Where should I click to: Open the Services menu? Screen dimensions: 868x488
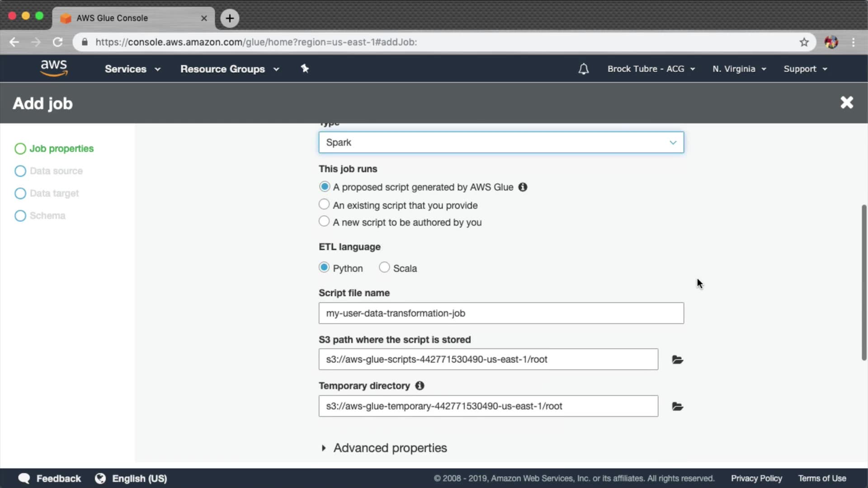(x=132, y=69)
